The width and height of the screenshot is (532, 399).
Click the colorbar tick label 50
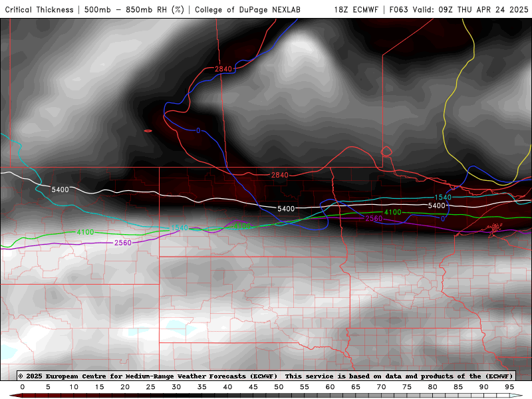click(x=279, y=387)
